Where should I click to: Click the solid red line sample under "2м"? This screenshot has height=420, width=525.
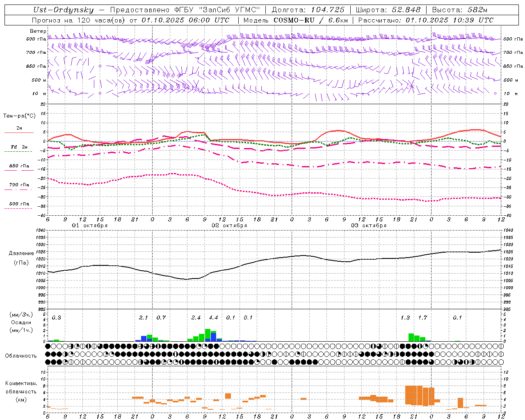(x=19, y=133)
